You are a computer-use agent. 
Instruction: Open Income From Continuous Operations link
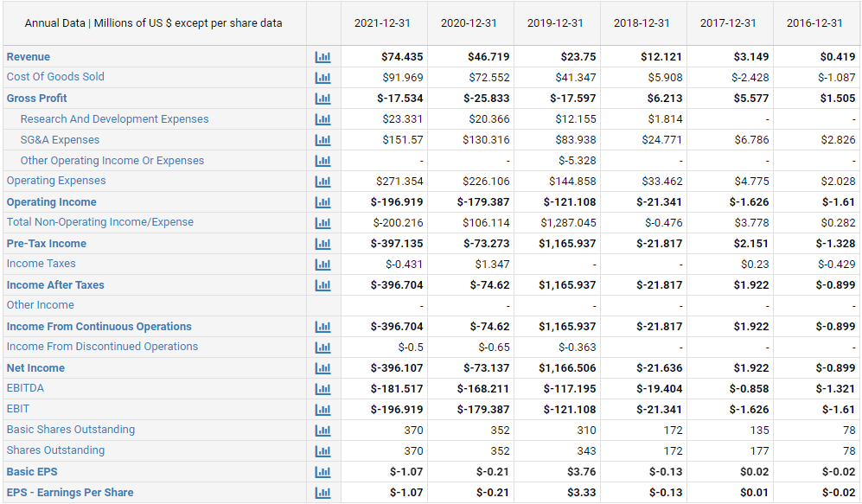pos(99,327)
